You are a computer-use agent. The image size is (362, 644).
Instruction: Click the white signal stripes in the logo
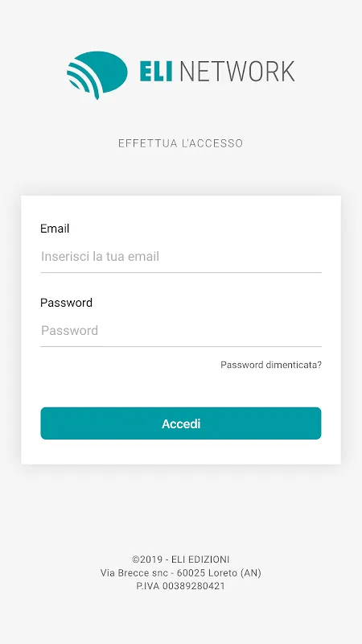[x=84, y=80]
